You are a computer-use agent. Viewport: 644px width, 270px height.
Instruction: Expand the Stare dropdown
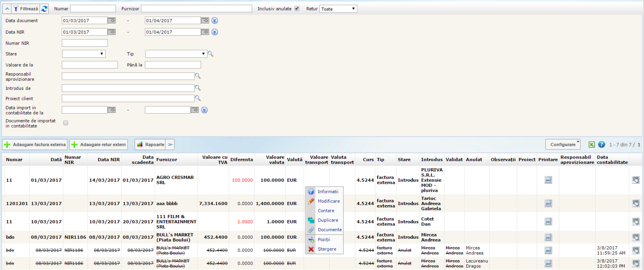point(84,54)
